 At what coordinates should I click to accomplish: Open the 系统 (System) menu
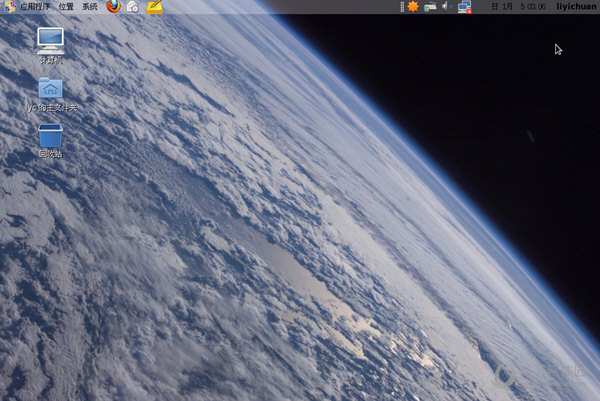90,7
